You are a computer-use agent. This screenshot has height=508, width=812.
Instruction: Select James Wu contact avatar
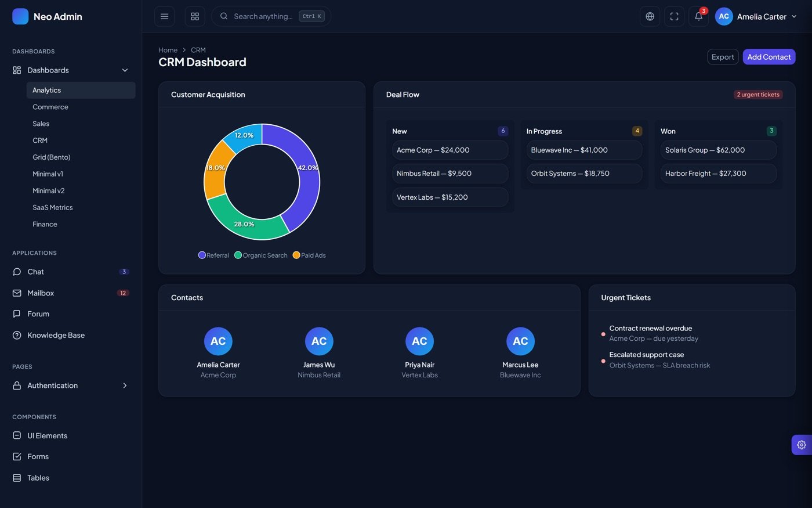319,341
